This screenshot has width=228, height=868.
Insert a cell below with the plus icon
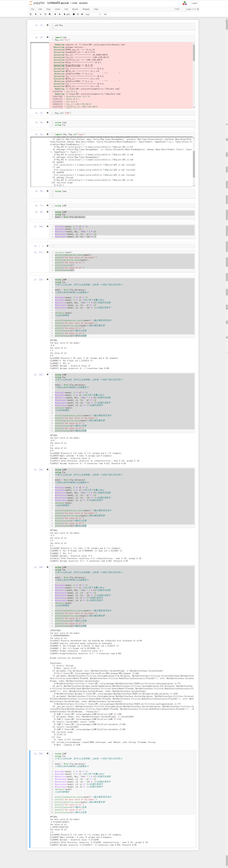coord(36,14)
